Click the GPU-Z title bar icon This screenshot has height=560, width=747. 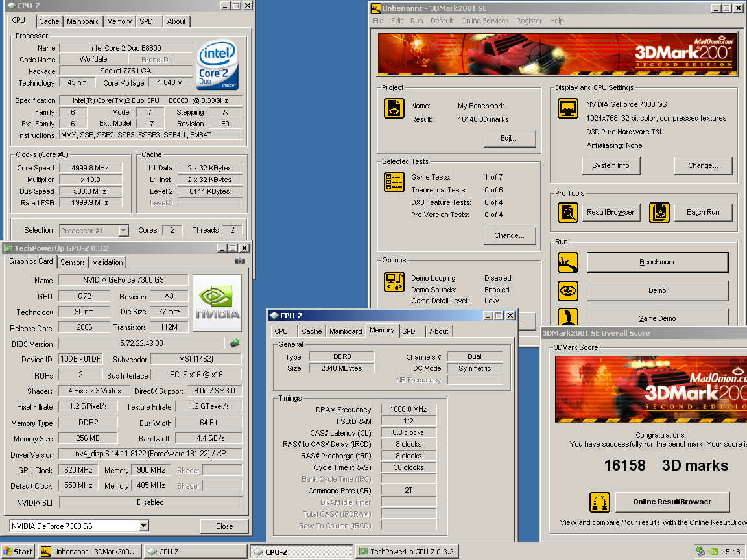(8, 248)
